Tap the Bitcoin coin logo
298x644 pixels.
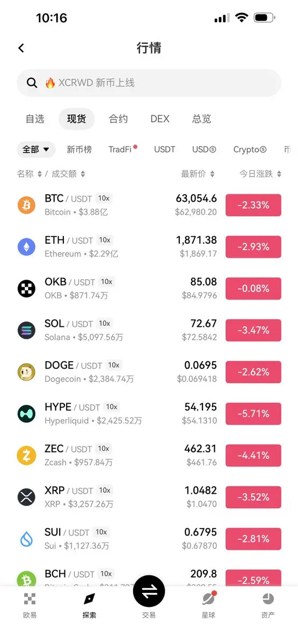[26, 205]
